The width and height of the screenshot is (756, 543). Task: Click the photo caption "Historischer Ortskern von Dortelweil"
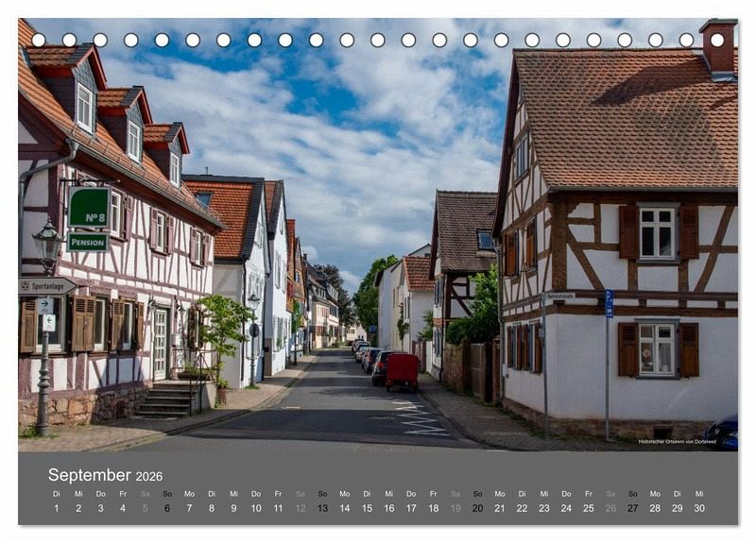678,441
